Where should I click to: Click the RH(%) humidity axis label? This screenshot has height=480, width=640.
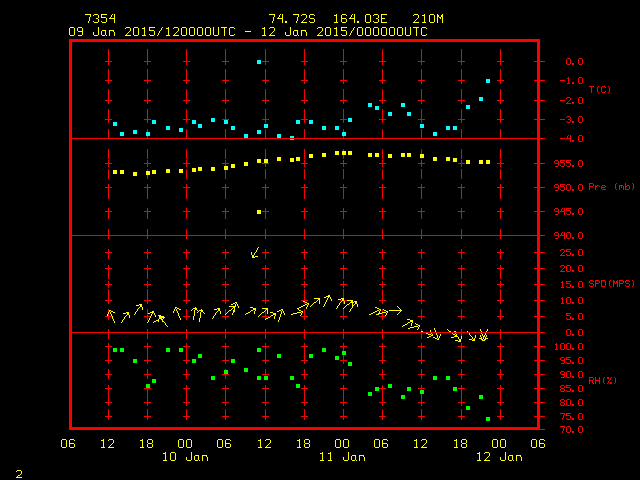click(x=602, y=380)
